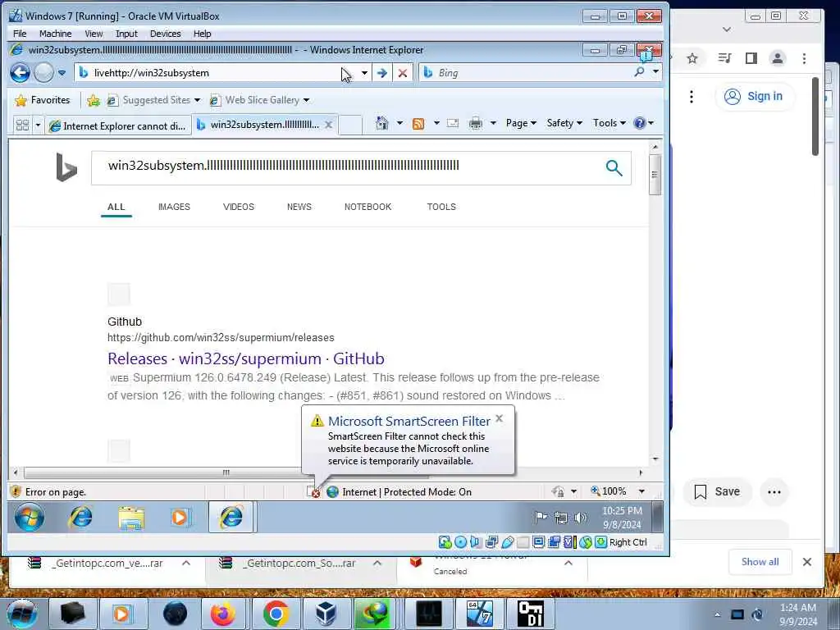Expand the address bar history dropdown
Image resolution: width=840 pixels, height=630 pixels.
pos(364,73)
